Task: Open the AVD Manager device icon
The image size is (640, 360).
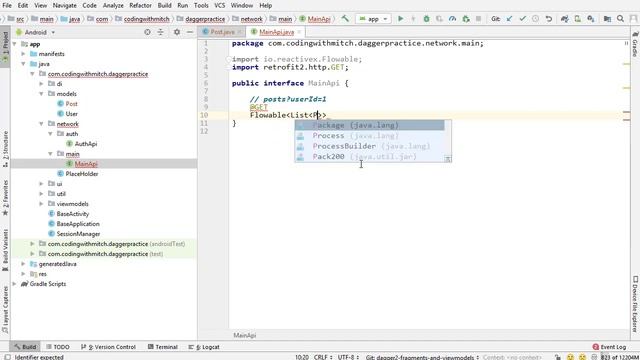Action: pyautogui.click(x=578, y=19)
